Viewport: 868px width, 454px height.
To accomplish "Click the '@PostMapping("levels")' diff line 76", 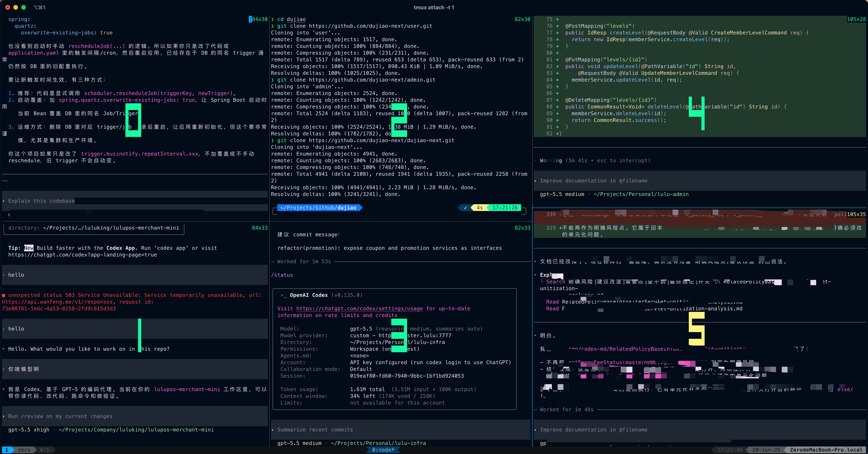I will [600, 26].
